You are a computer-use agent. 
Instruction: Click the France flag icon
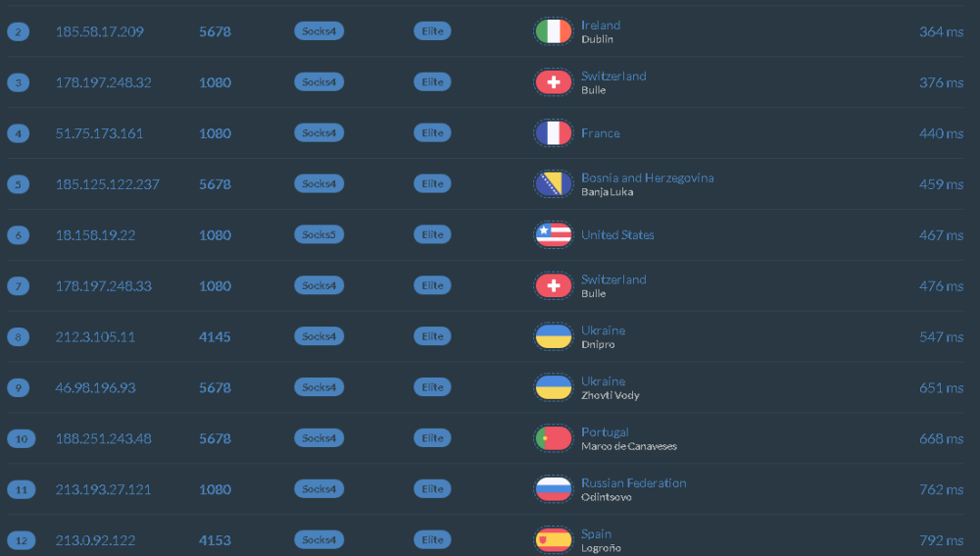click(x=554, y=133)
